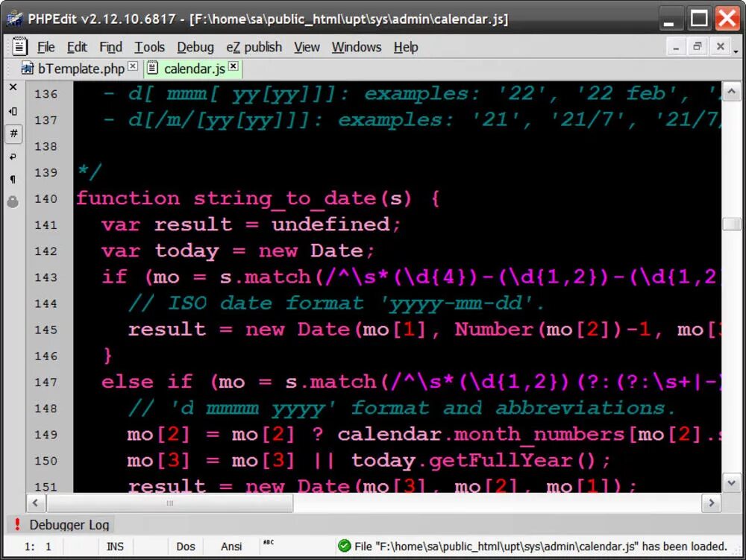The width and height of the screenshot is (746, 560).
Task: Minimize the inner document window
Action: click(x=676, y=46)
